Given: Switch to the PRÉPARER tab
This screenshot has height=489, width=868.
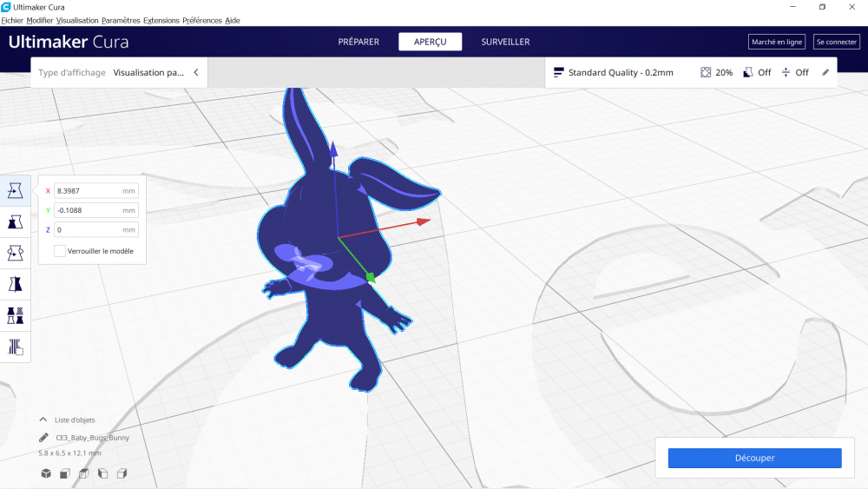Looking at the screenshot, I should [358, 42].
